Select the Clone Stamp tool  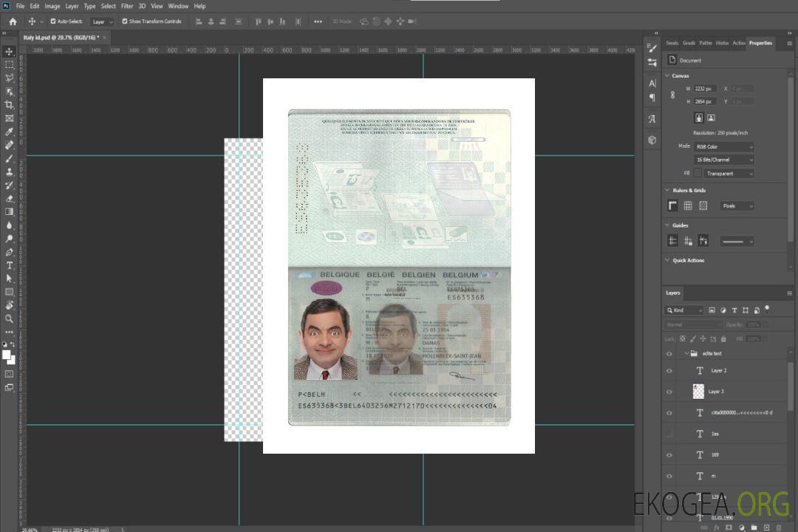click(x=9, y=172)
